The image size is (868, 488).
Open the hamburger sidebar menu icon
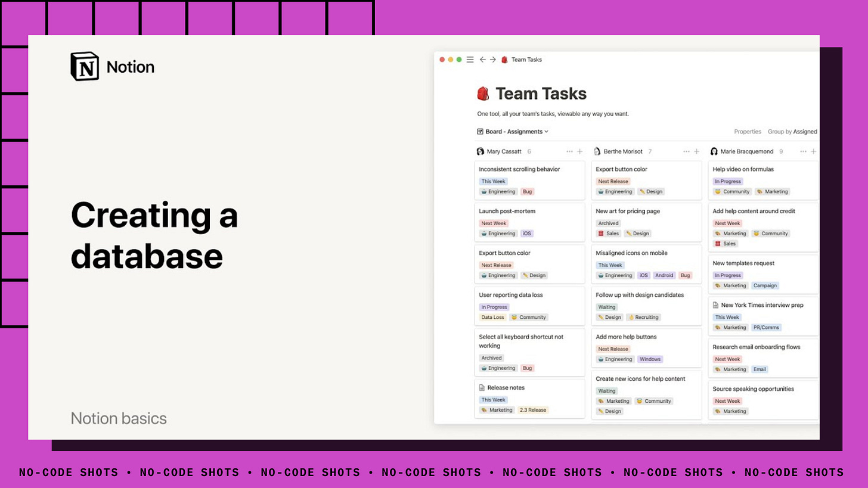click(470, 60)
